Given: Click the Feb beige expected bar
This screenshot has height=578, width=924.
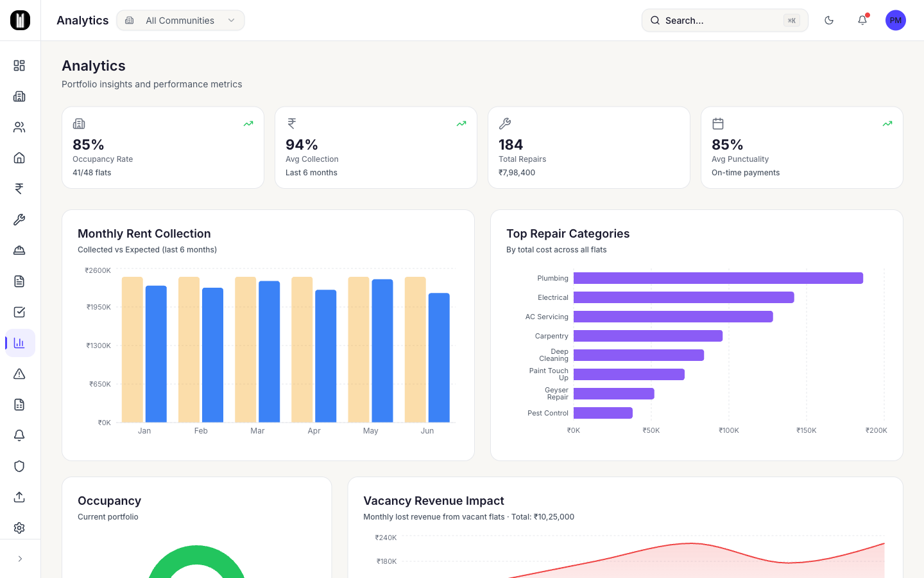Looking at the screenshot, I should [189, 349].
